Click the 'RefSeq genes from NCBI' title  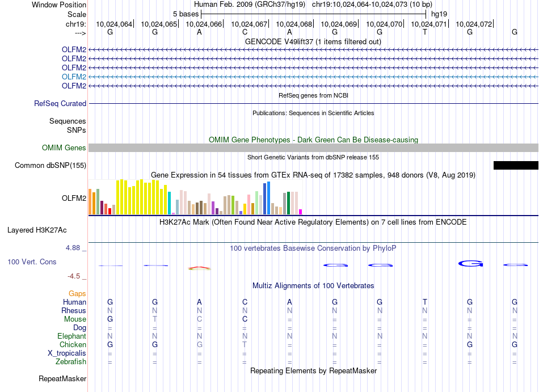(313, 95)
